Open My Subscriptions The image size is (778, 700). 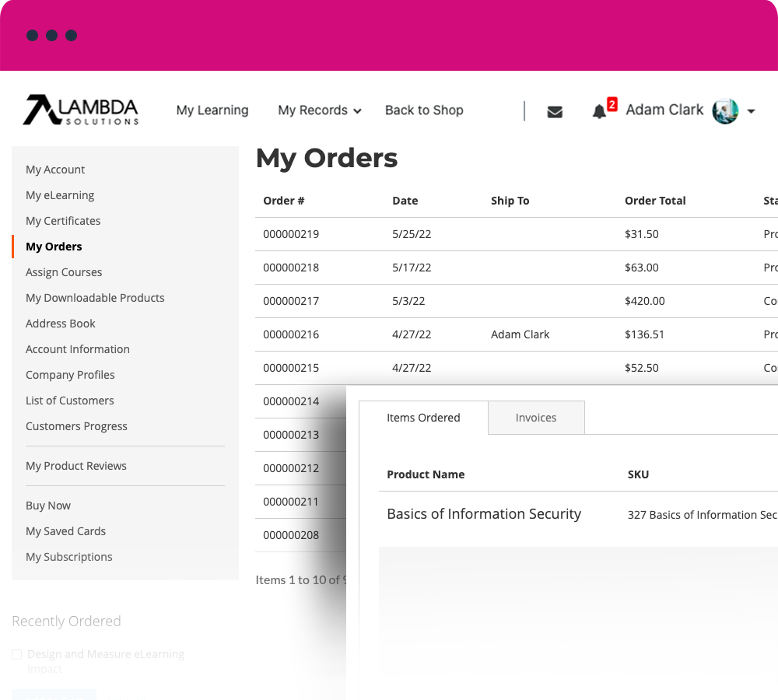(x=69, y=557)
